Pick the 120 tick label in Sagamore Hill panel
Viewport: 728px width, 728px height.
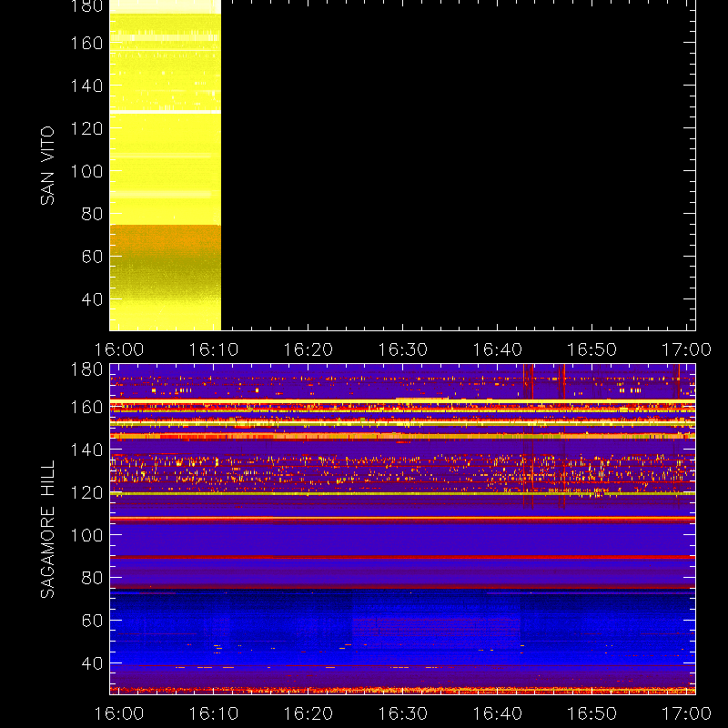pyautogui.click(x=86, y=492)
